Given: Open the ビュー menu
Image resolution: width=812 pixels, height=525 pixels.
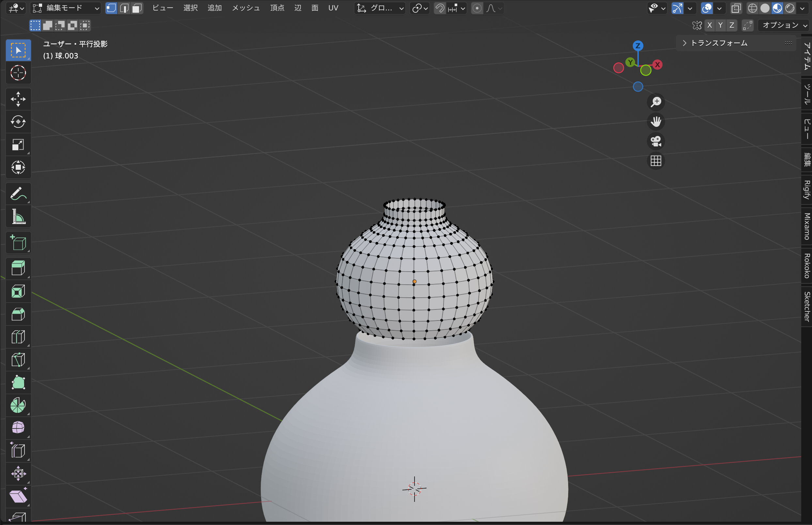Looking at the screenshot, I should click(x=163, y=8).
